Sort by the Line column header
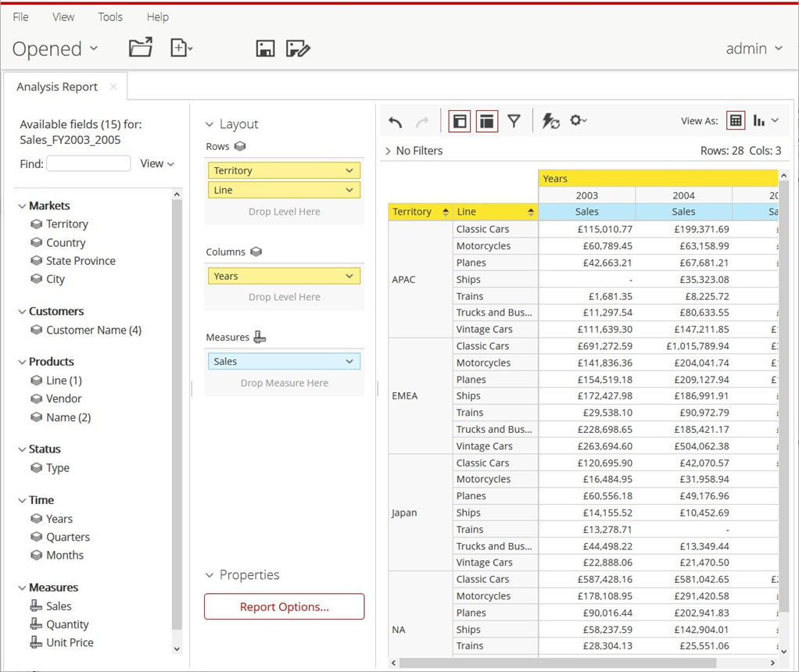 [x=532, y=212]
